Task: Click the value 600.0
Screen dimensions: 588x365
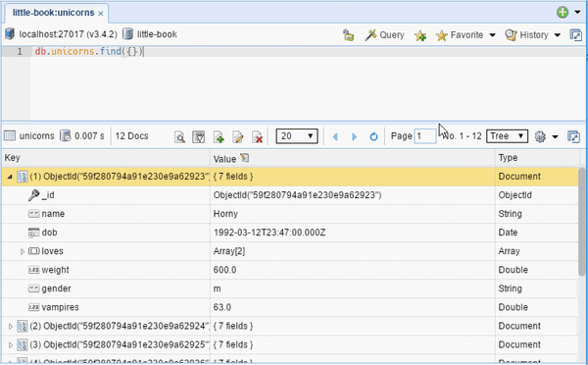Action: 224,270
